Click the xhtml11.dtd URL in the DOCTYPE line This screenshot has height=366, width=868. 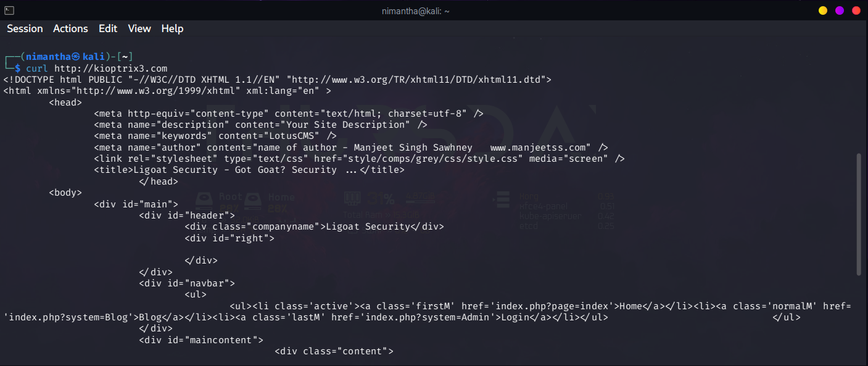(x=418, y=80)
